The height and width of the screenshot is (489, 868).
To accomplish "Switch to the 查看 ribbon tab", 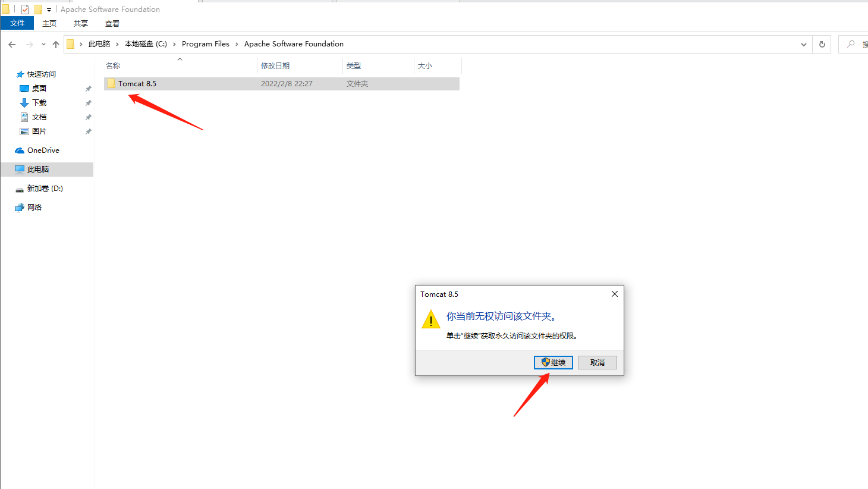I will click(112, 23).
